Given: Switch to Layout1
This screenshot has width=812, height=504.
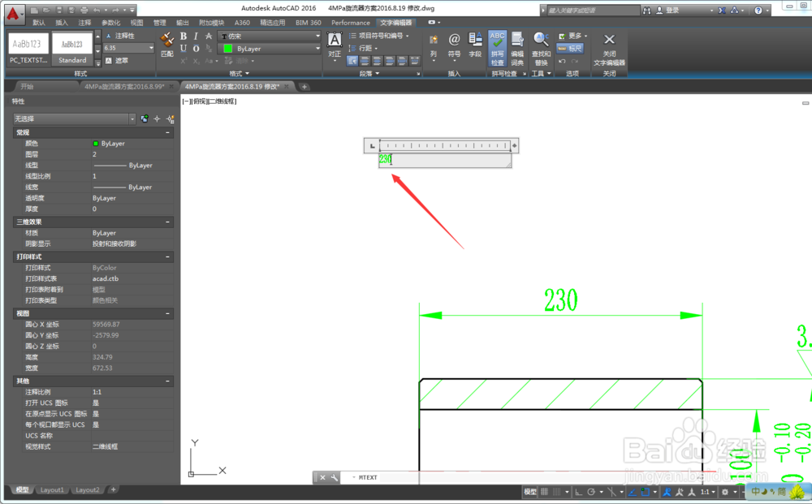Looking at the screenshot, I should pyautogui.click(x=52, y=490).
